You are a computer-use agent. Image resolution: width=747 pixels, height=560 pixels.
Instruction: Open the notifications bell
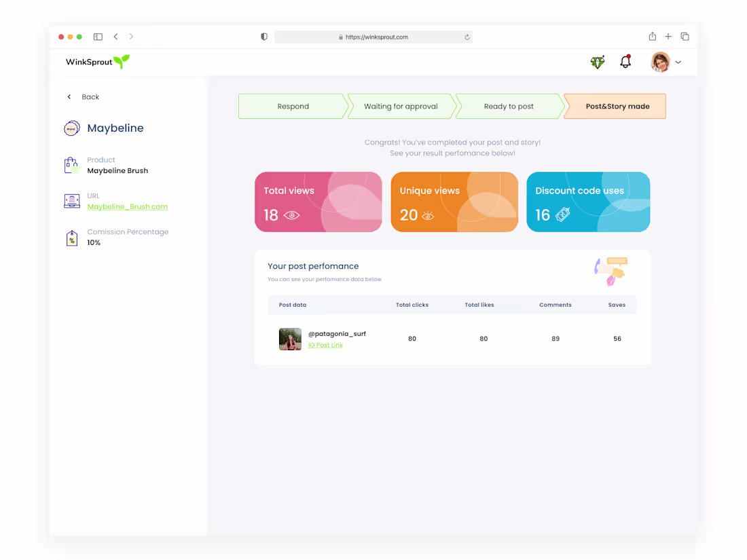pyautogui.click(x=625, y=61)
